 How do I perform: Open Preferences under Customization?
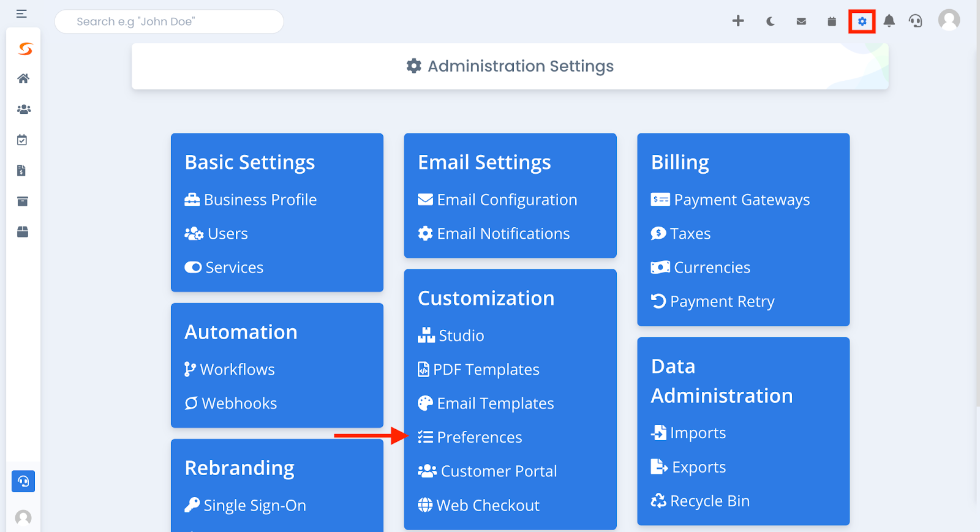pyautogui.click(x=470, y=437)
